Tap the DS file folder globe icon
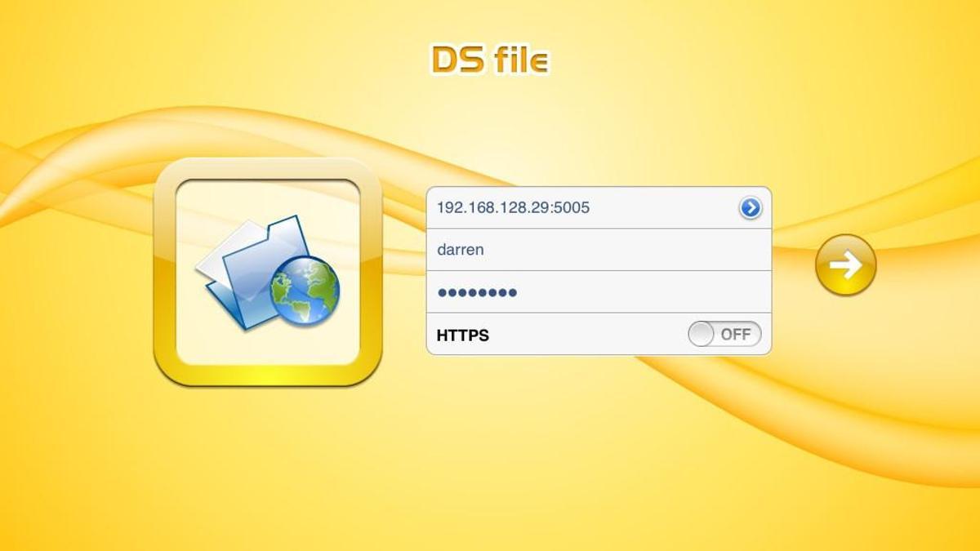Image resolution: width=980 pixels, height=551 pixels. 268,272
